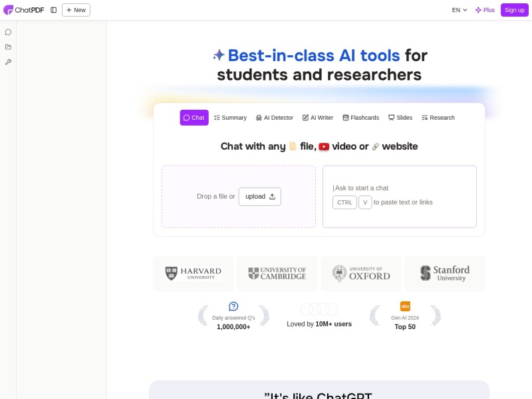Click the Plus upgrade link

(x=484, y=10)
